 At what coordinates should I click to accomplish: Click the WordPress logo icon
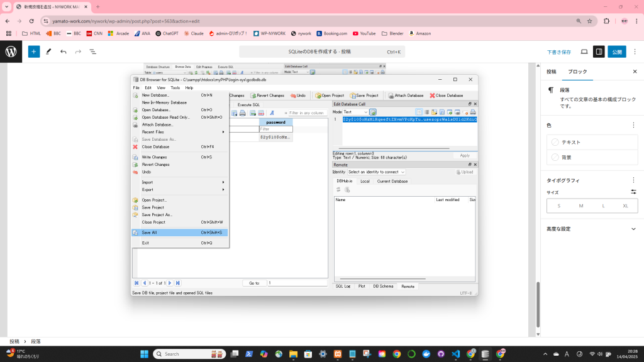[x=11, y=52]
